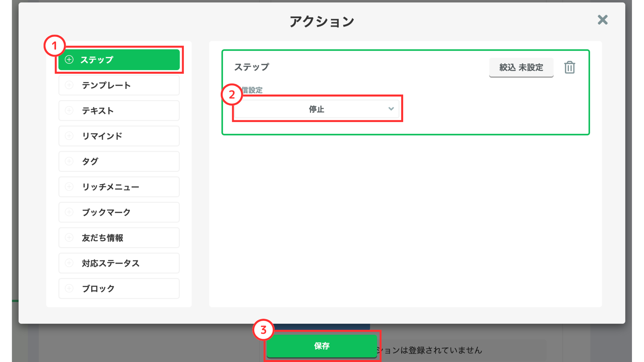Click the chevron arrow in 停止 selector
The image size is (644, 362).
coord(391,109)
